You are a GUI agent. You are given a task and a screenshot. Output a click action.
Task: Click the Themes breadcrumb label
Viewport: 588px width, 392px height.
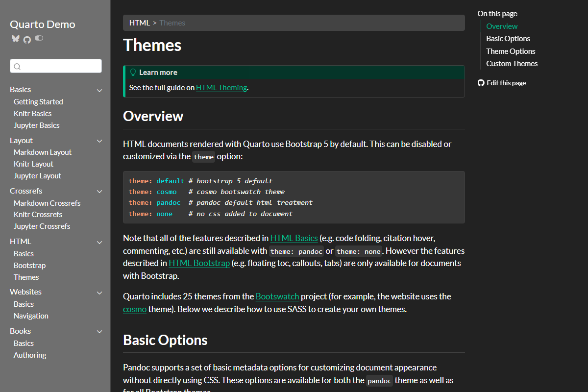tap(172, 23)
